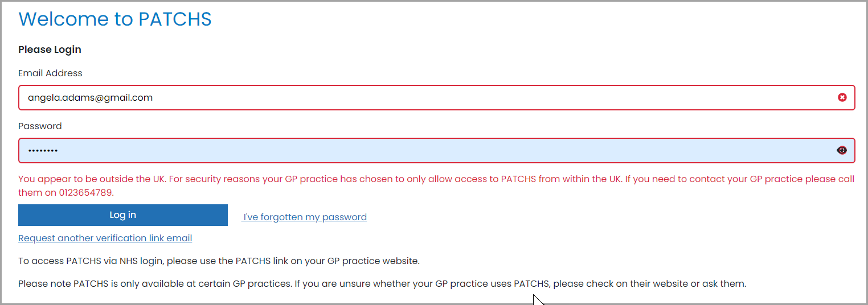868x305 pixels.
Task: Click the Please Login subheading
Action: (x=50, y=50)
